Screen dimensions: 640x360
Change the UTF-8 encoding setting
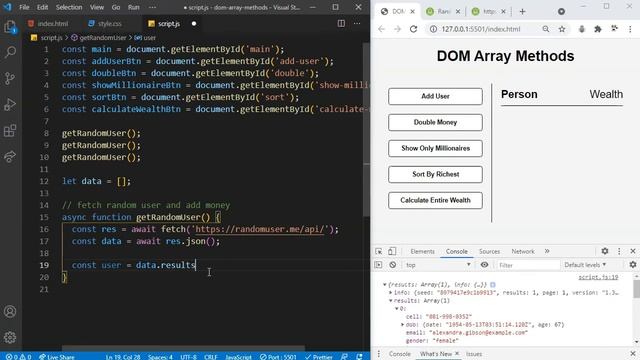188,357
